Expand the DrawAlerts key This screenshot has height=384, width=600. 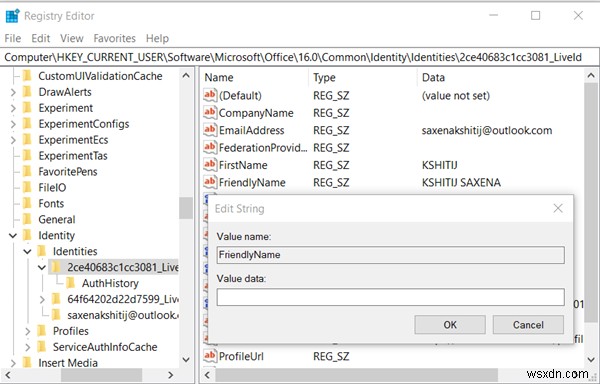[13, 92]
